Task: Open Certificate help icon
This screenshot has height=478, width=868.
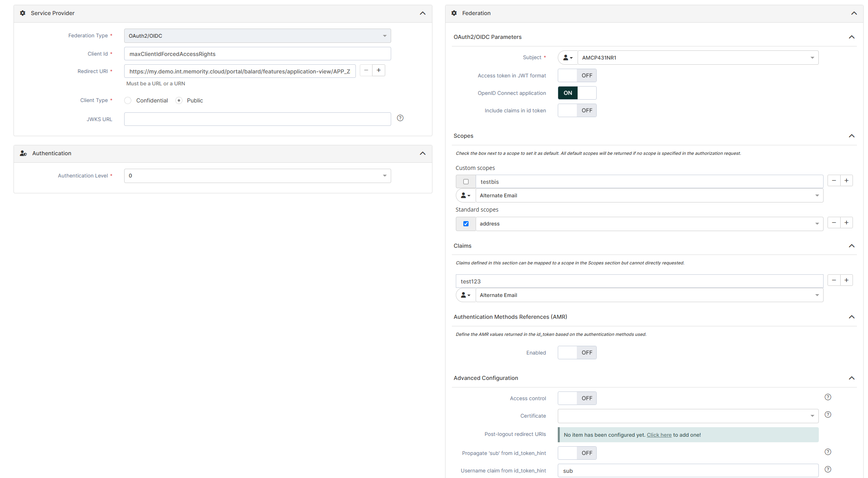Action: click(x=828, y=414)
